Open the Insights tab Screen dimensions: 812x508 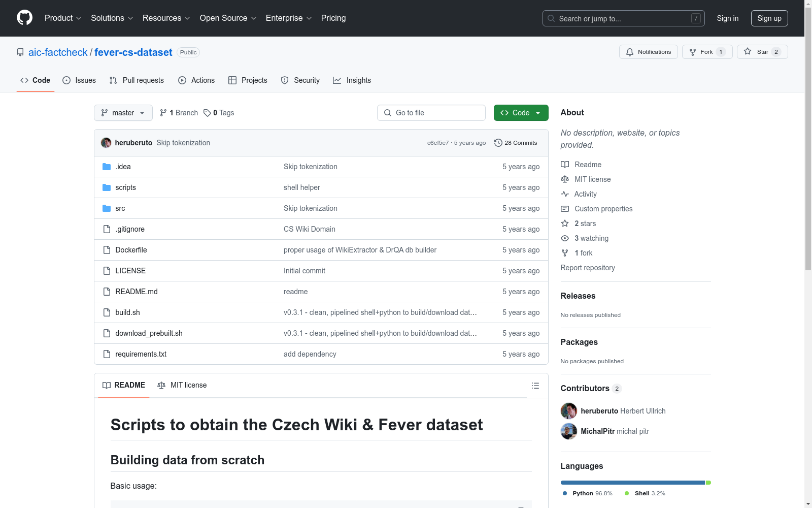point(352,80)
